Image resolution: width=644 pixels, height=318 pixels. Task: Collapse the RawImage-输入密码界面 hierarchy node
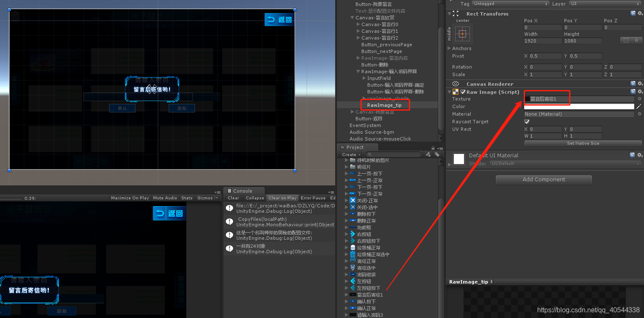(x=358, y=72)
